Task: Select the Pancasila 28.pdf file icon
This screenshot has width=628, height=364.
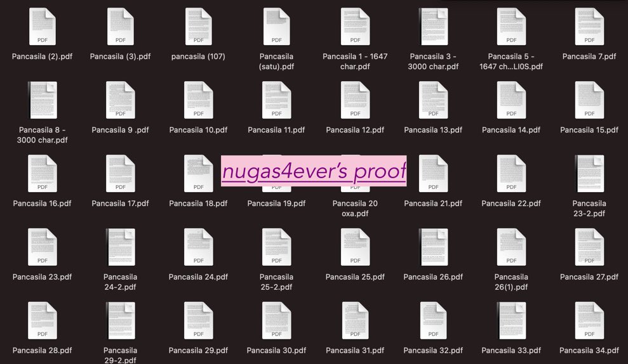Action: pos(42,321)
